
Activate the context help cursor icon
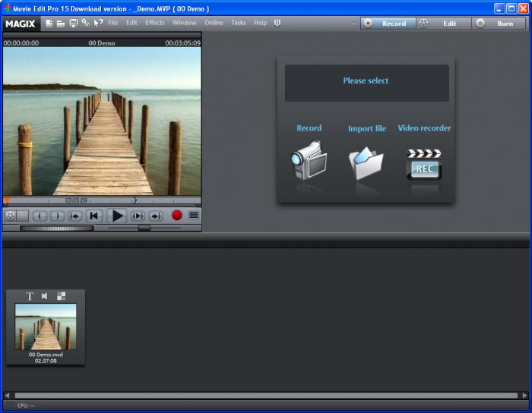tap(98, 24)
